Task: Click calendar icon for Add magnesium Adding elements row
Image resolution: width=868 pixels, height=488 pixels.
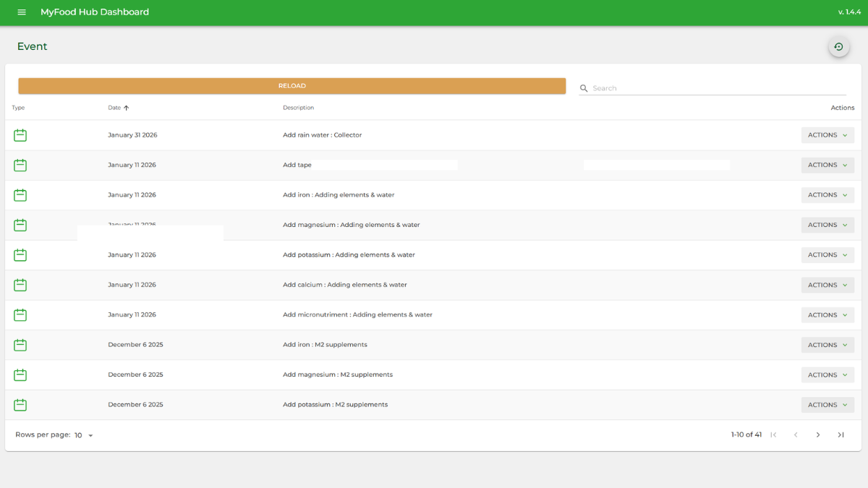Action: click(x=20, y=225)
